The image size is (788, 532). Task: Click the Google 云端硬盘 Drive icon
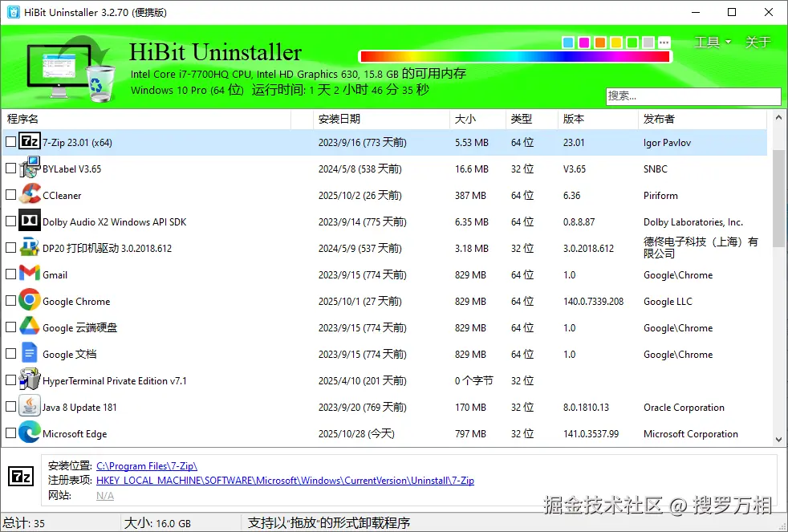[30, 327]
